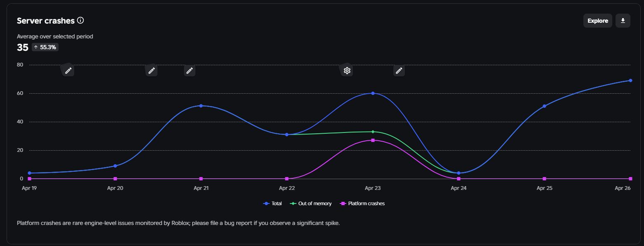Click the Platform crashes square marker on Apr 25
The width and height of the screenshot is (644, 246).
(544, 179)
